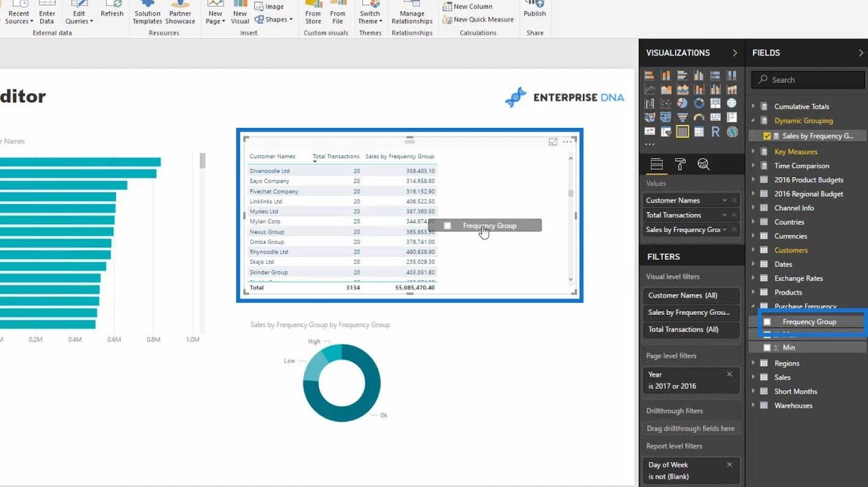Pick the ArcGIS map visualization

[x=732, y=131]
